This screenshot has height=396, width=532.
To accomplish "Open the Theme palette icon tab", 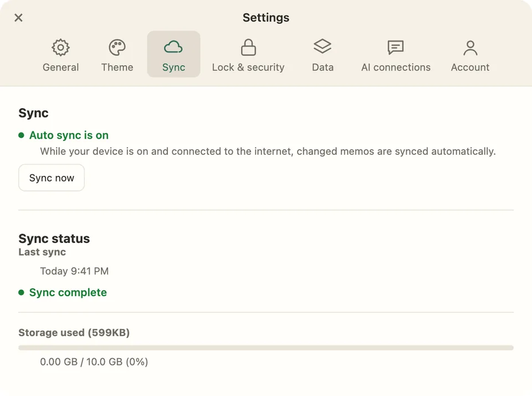I will tap(117, 47).
